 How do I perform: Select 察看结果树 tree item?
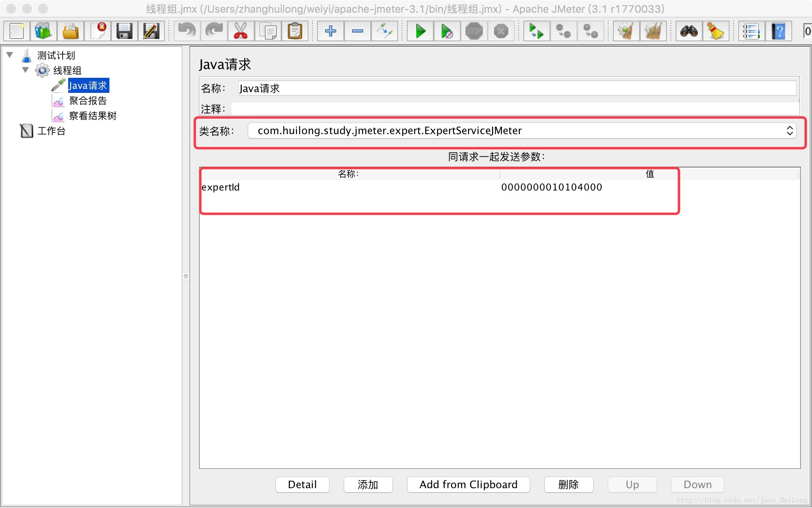tap(92, 115)
